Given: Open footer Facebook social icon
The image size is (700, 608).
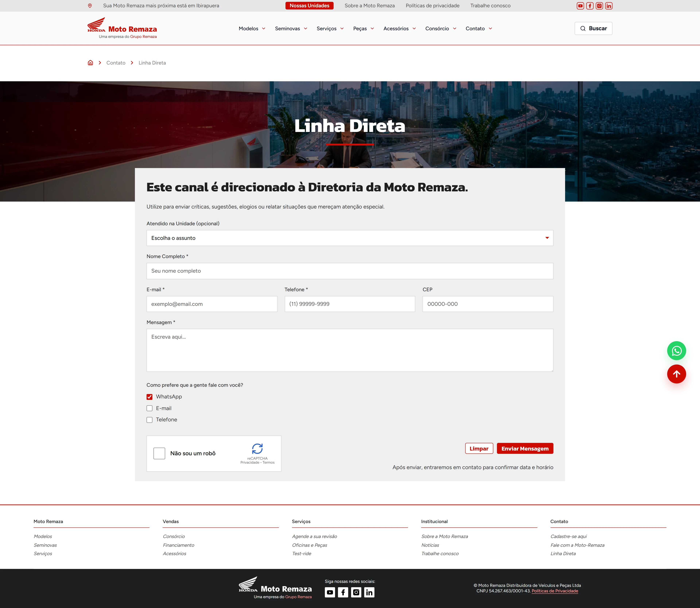Looking at the screenshot, I should 343,592.
